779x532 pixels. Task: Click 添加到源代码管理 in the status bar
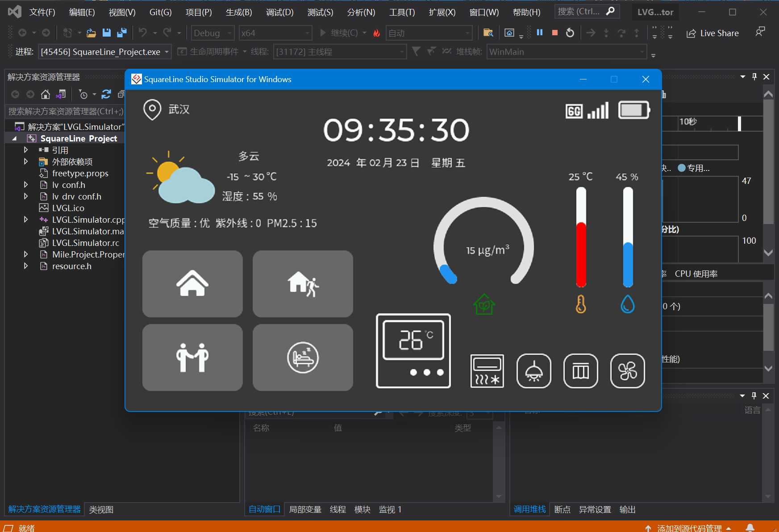click(x=691, y=528)
